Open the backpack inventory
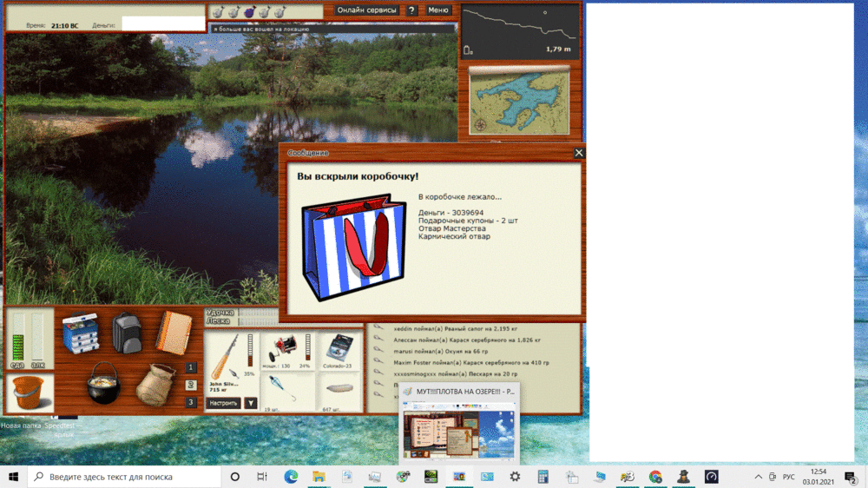This screenshot has height=488, width=868. [x=127, y=333]
